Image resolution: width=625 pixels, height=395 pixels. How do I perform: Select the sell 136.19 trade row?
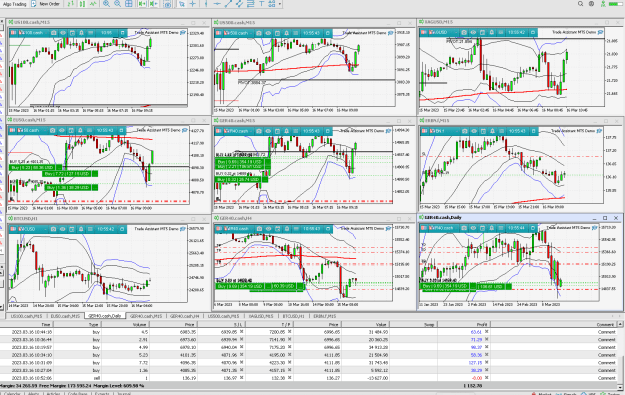click(309, 378)
